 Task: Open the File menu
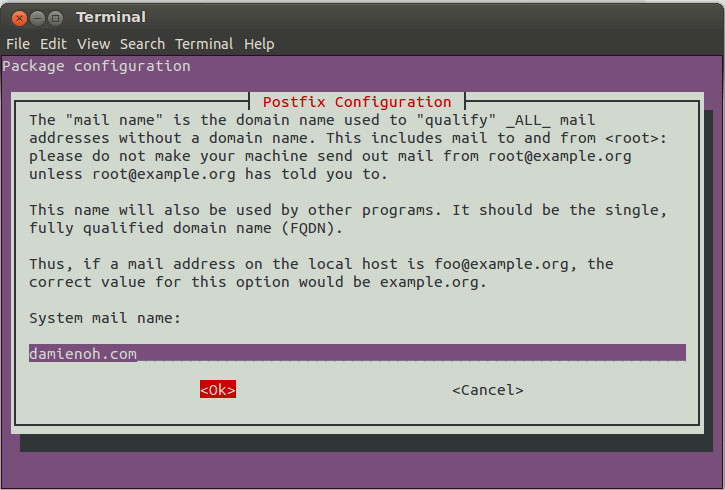coord(18,44)
